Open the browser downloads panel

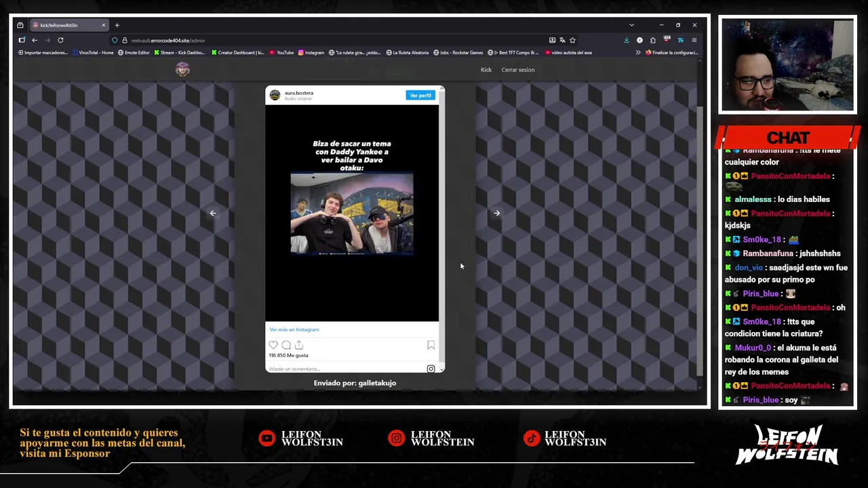[x=626, y=40]
